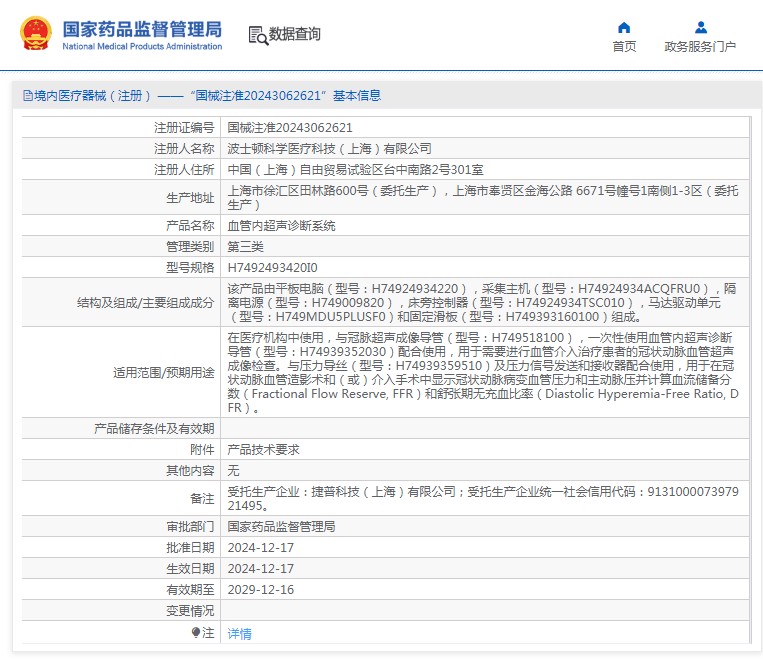Click the 第三类 management category value
Viewport: 763px width, 659px height.
(246, 246)
